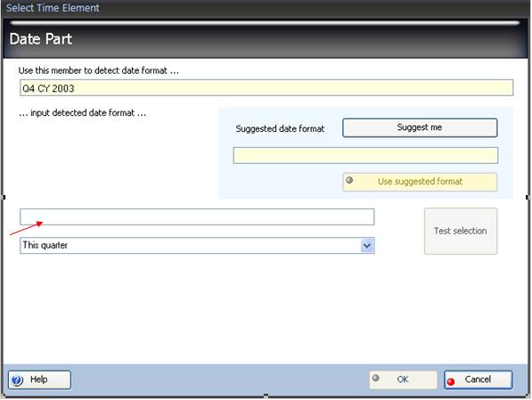Viewport: 532px width, 400px height.
Task: Click the left edge resize handle
Action: click(4, 197)
